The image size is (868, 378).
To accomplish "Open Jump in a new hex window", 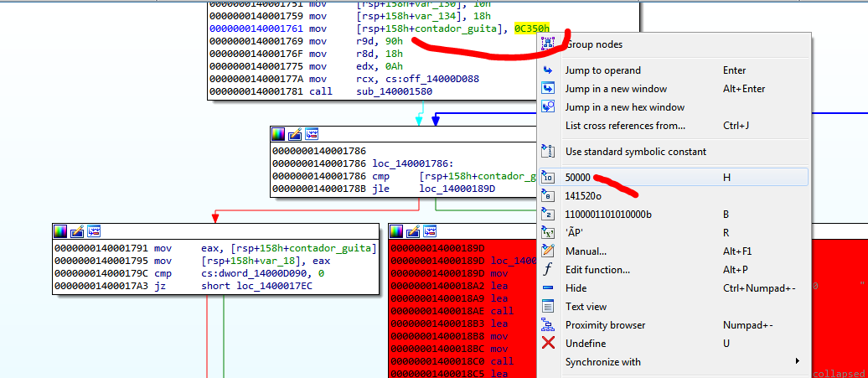I will pos(624,107).
